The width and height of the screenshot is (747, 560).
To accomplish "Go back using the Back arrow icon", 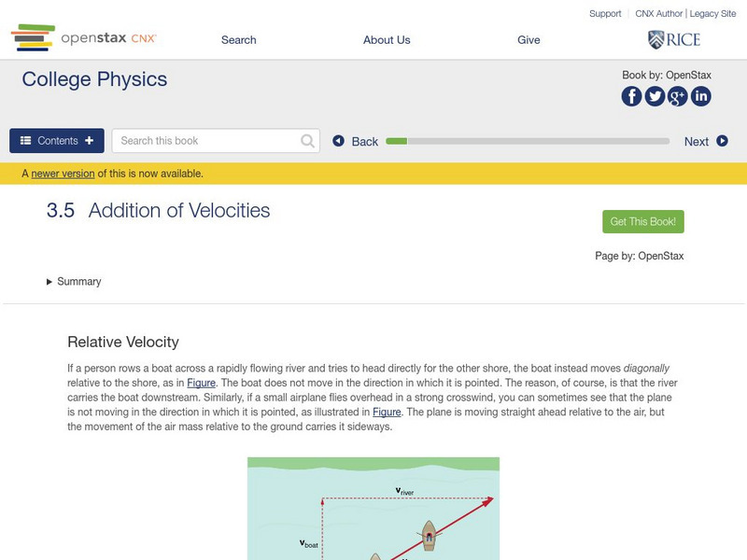I will coord(338,140).
